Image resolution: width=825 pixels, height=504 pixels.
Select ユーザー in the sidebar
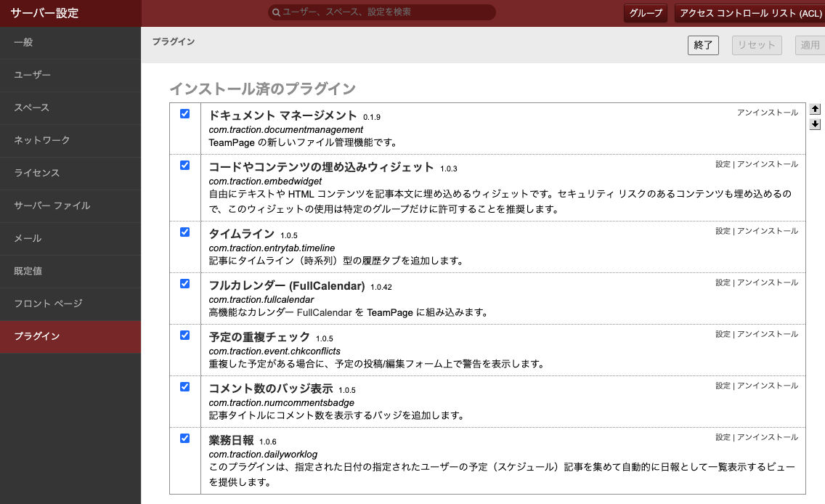tap(32, 75)
